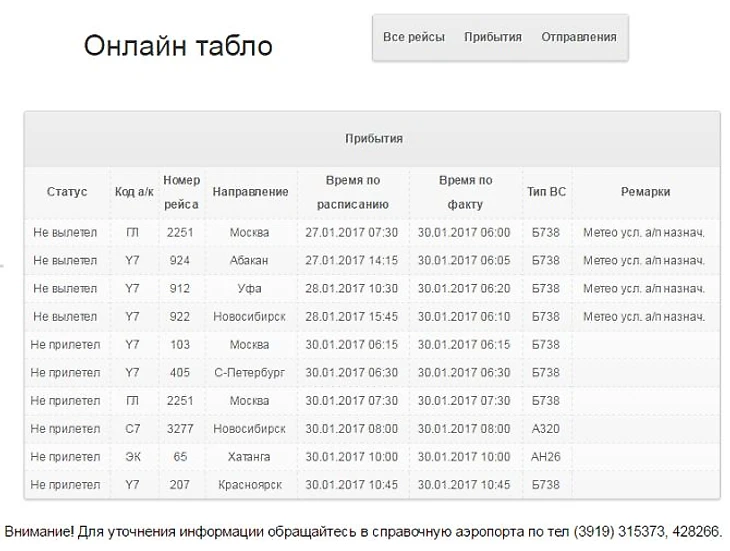Click the Номер рейса column header
Image resolution: width=730 pixels, height=551 pixels.
pos(182,192)
